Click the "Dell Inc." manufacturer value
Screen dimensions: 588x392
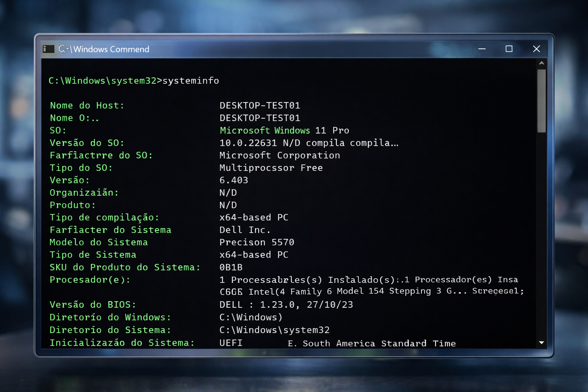pyautogui.click(x=245, y=230)
